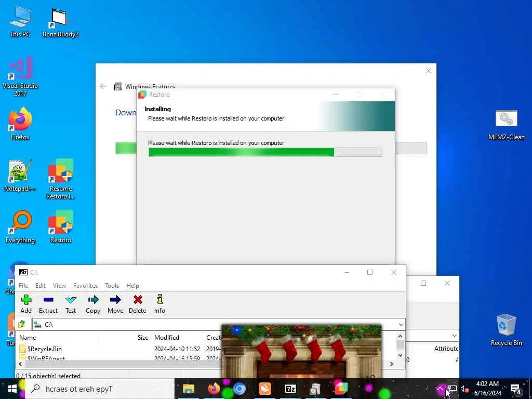Open the Resume Restoro Installer desktop icon

click(60, 179)
